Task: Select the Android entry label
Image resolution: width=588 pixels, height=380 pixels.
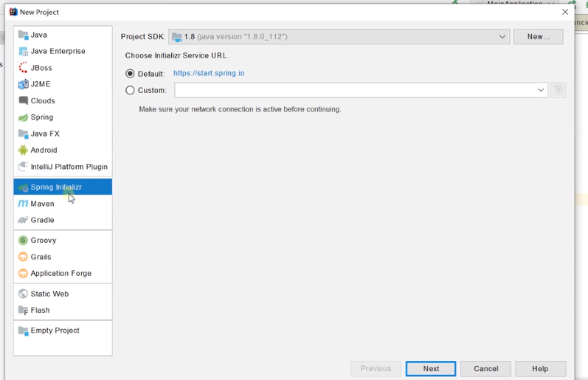Action: click(44, 150)
